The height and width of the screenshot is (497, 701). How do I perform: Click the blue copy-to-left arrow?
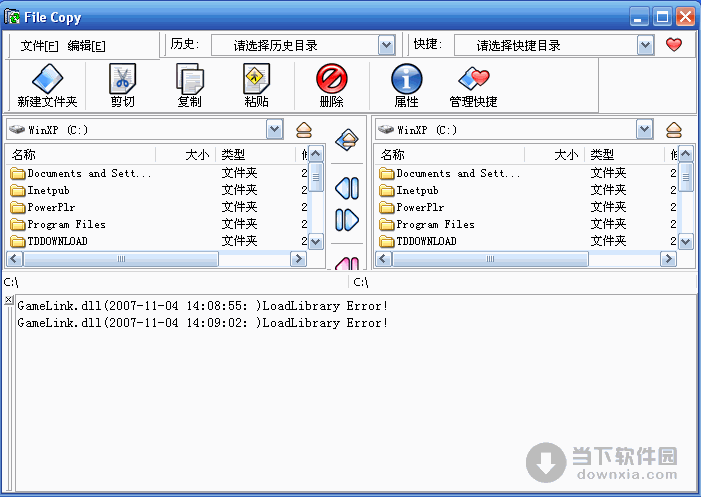coord(347,188)
